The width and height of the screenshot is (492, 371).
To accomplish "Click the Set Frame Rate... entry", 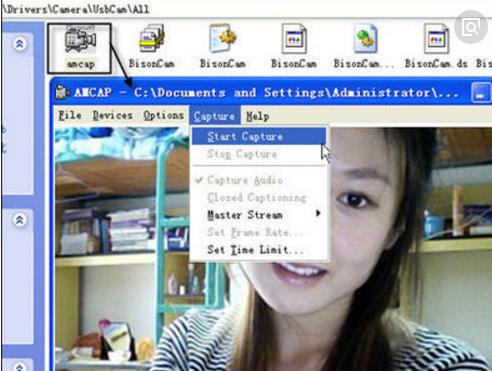I will point(259,232).
